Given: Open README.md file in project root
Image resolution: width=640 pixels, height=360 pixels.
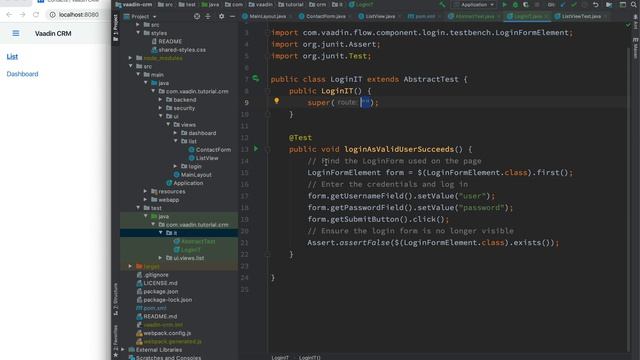Looking at the screenshot, I should coord(157,316).
